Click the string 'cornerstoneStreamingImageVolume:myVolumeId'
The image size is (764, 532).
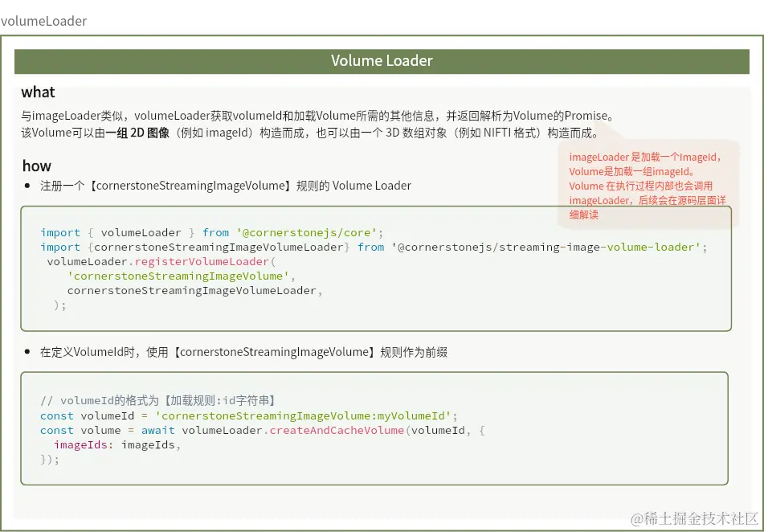[x=304, y=416]
